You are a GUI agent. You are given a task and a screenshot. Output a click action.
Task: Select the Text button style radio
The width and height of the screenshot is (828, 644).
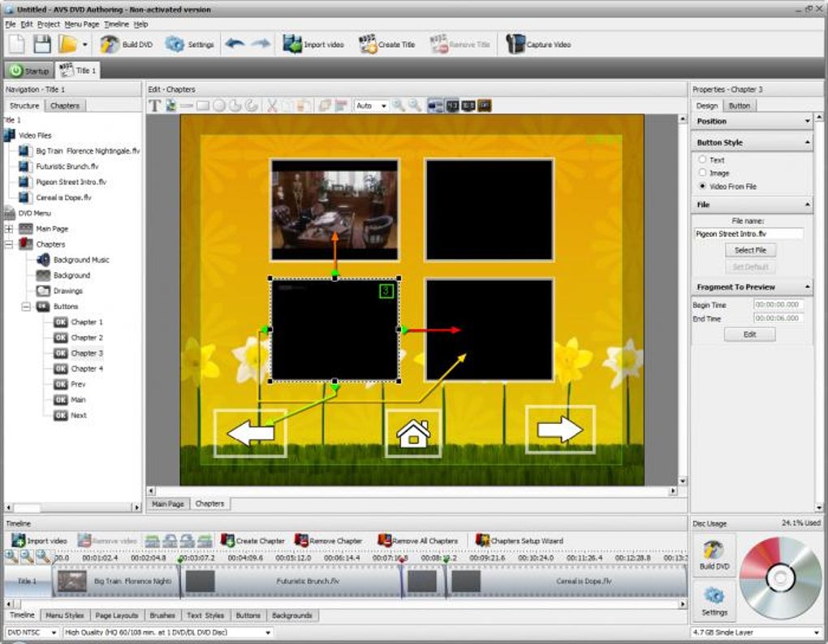pos(702,159)
